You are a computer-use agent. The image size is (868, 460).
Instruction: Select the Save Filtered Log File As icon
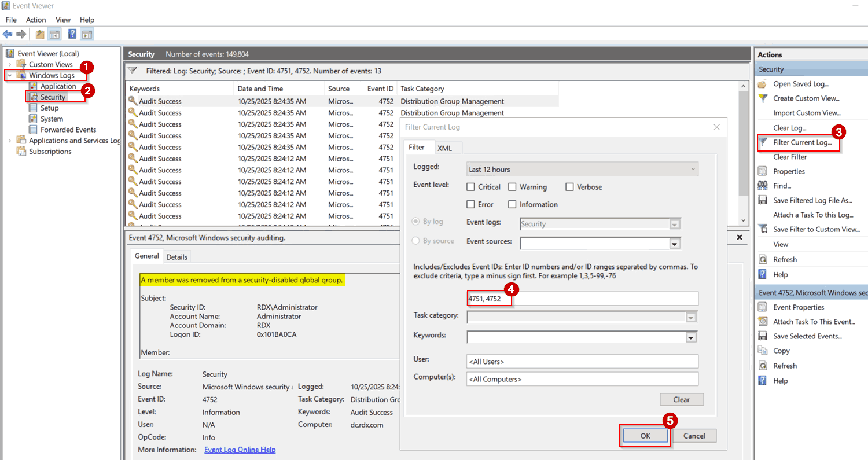click(x=764, y=200)
